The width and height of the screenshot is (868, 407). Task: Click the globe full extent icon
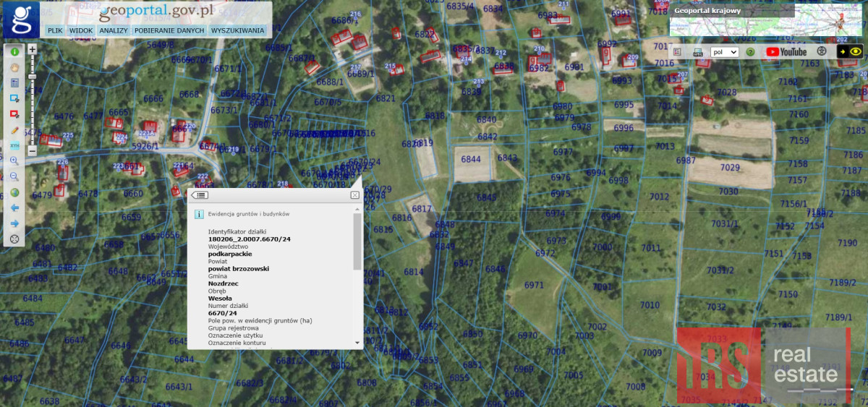[14, 192]
